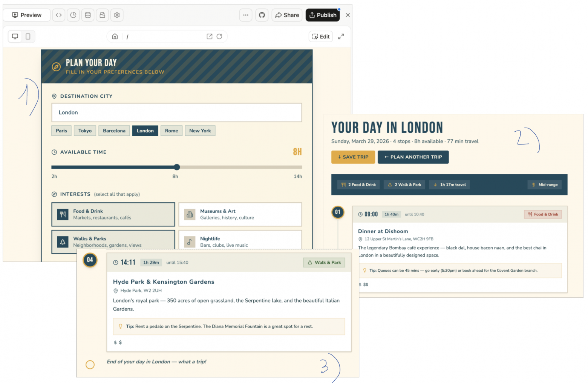Screen dimensions: 588x383
Task: Click the compass icon beside Plan Your Day
Action: click(x=56, y=67)
